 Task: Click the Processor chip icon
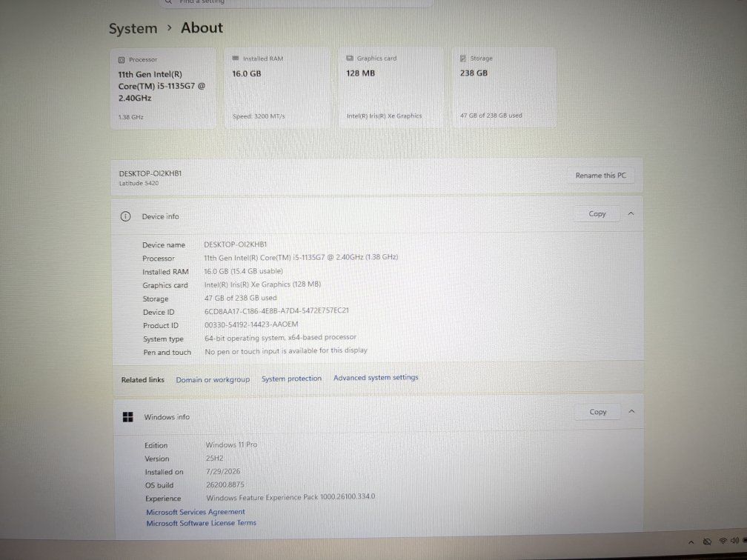click(x=122, y=60)
